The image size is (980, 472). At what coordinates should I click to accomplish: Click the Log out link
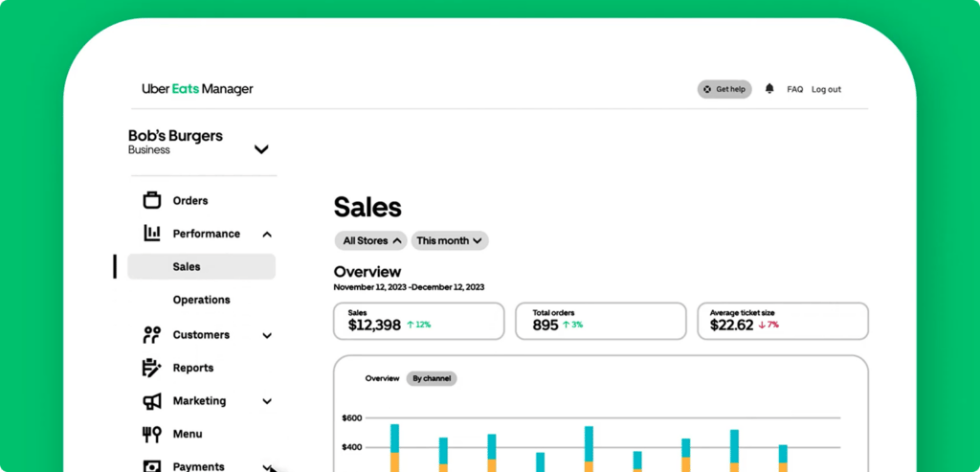pos(826,89)
